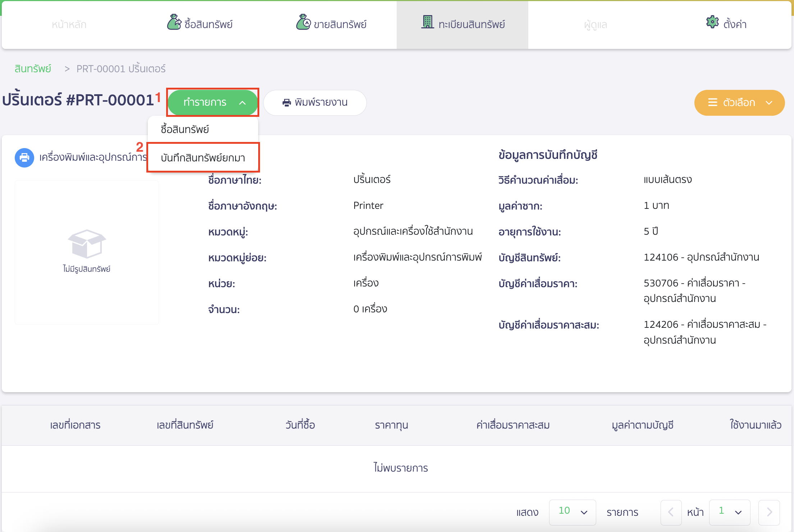Click the ปริ้นเตอร์ Thai name value
This screenshot has width=794, height=532.
click(x=372, y=179)
